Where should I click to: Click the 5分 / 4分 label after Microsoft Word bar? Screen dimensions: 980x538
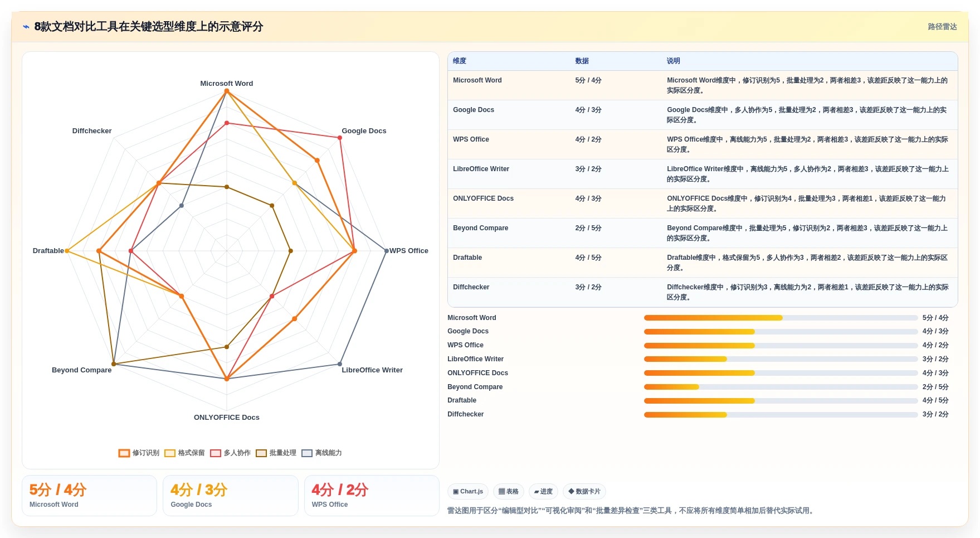pos(935,318)
